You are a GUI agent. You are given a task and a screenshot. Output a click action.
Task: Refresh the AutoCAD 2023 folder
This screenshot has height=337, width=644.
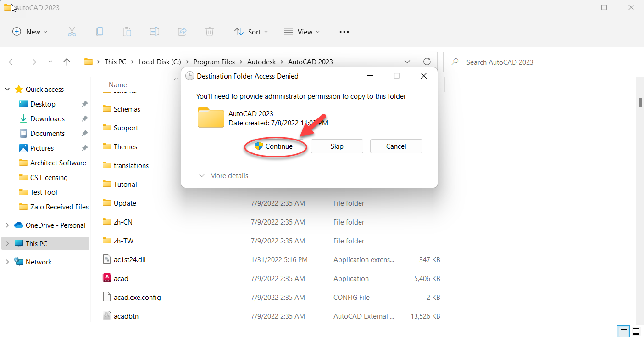(427, 62)
